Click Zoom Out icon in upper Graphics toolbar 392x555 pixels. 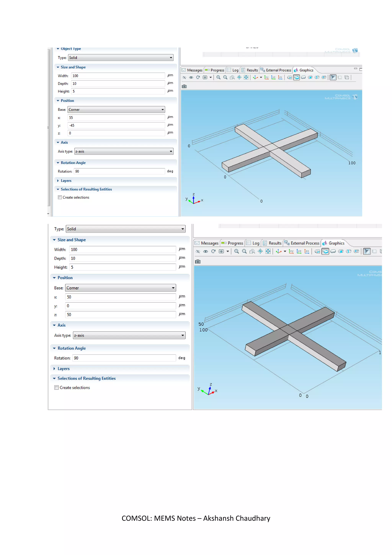tap(225, 77)
